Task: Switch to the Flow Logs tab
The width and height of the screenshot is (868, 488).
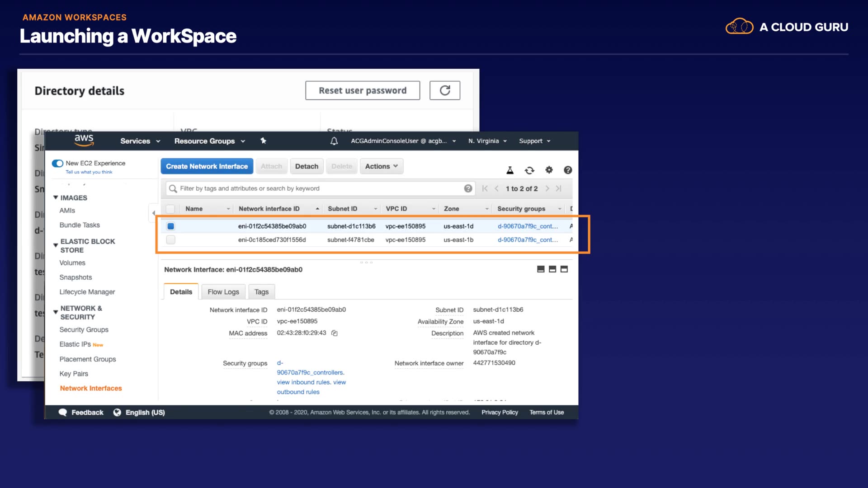Action: pyautogui.click(x=223, y=292)
